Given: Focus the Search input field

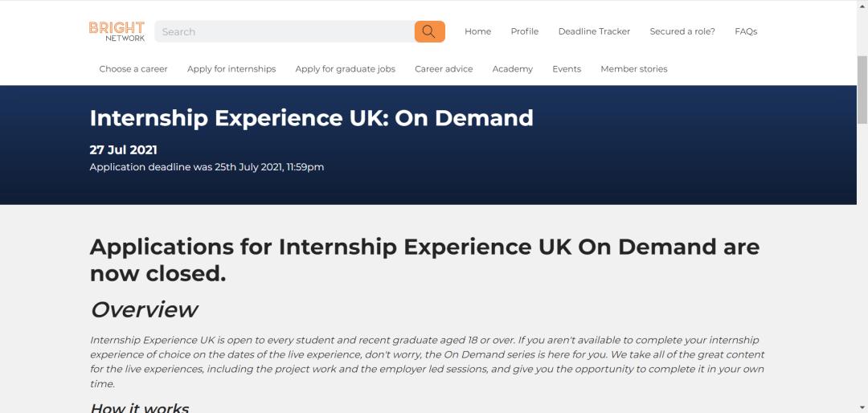Looking at the screenshot, I should coord(285,31).
